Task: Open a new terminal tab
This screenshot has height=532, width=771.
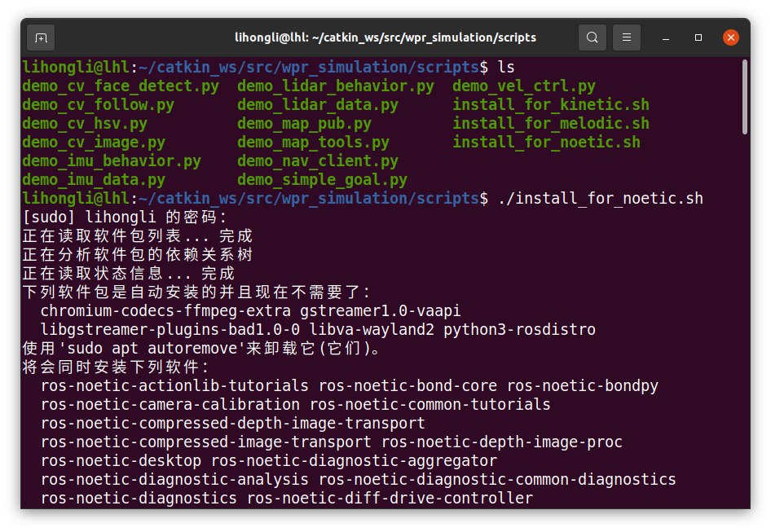Action: pos(41,37)
